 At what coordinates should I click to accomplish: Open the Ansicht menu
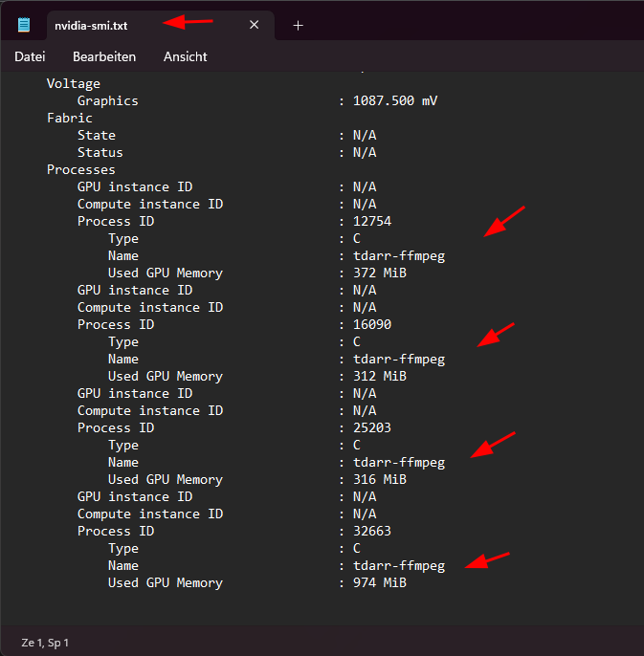pyautogui.click(x=185, y=57)
